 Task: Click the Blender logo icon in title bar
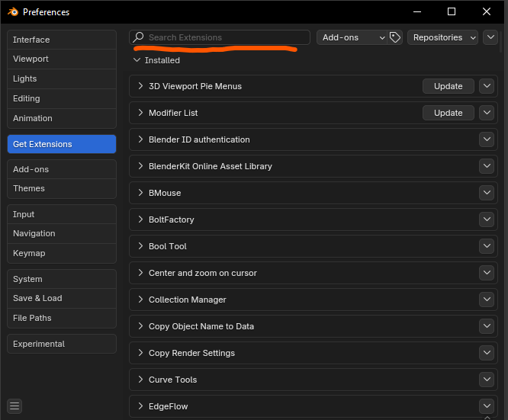click(x=13, y=12)
